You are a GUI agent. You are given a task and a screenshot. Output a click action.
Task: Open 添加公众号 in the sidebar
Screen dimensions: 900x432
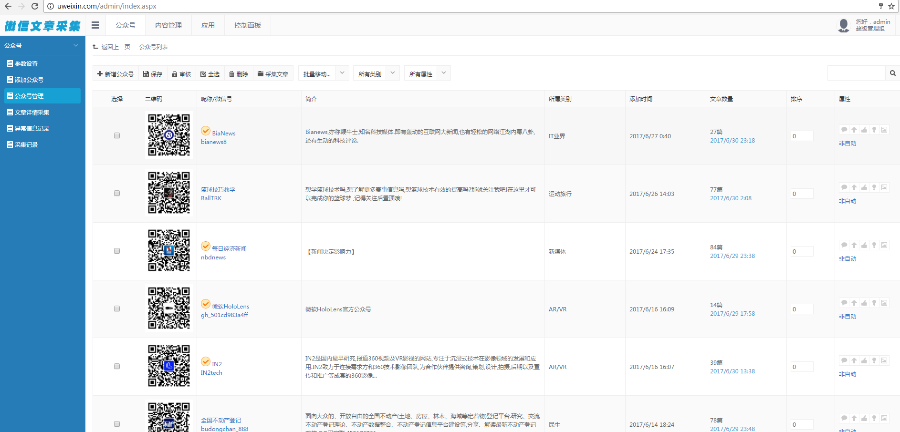(41, 80)
